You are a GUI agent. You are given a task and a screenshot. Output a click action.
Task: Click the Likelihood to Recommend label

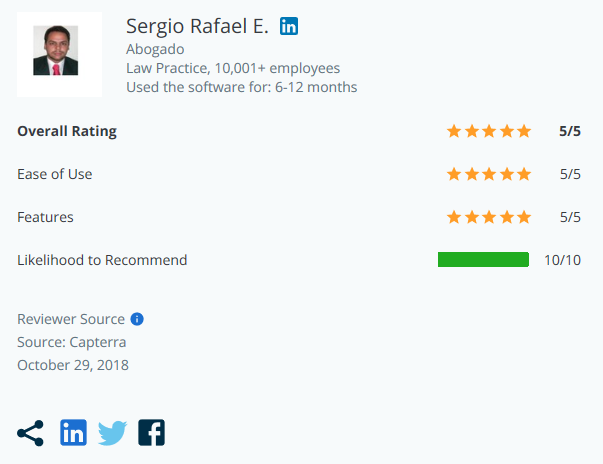point(102,260)
